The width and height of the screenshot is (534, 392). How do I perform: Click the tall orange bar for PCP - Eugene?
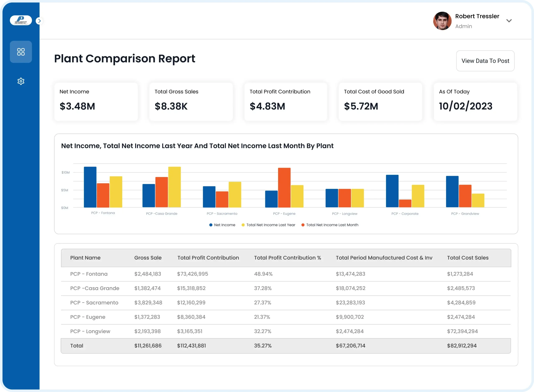pyautogui.click(x=284, y=188)
